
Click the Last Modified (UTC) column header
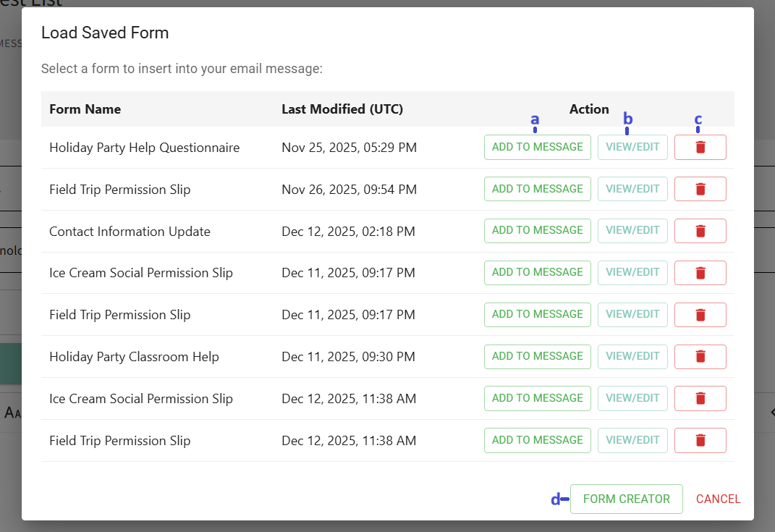tap(342, 109)
